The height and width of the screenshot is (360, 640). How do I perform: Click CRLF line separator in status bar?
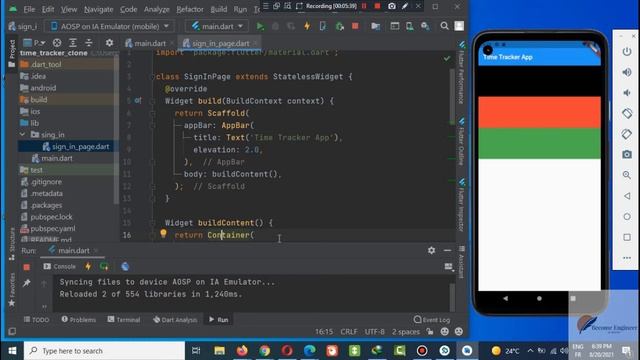pos(349,332)
